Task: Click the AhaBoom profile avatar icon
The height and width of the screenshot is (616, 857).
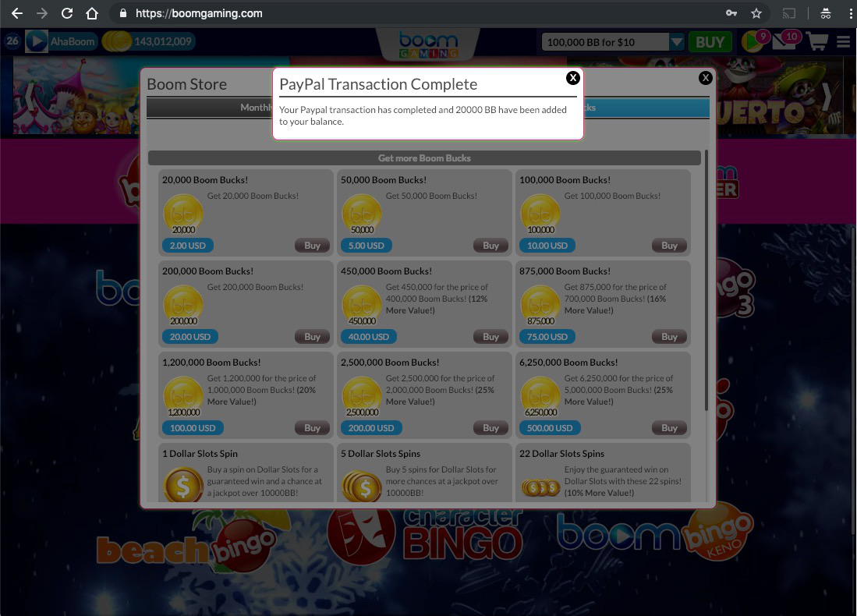Action: click(37, 42)
